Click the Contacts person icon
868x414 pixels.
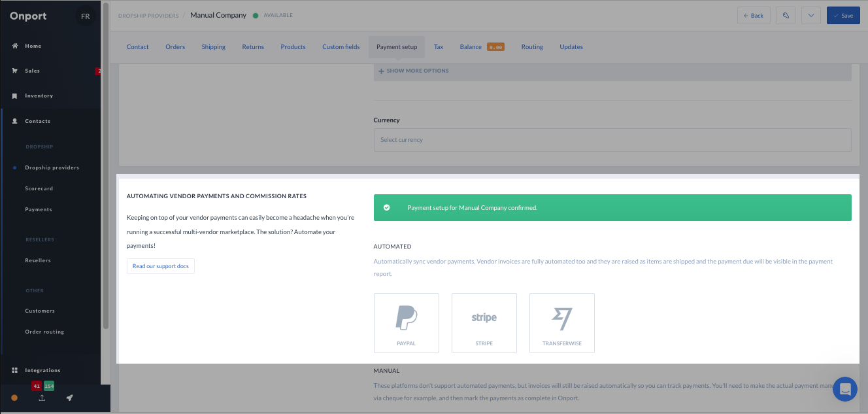(15, 121)
